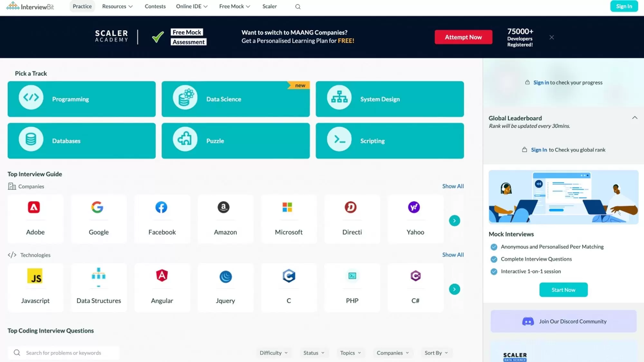Show next technologies with arrow button

pos(454,289)
